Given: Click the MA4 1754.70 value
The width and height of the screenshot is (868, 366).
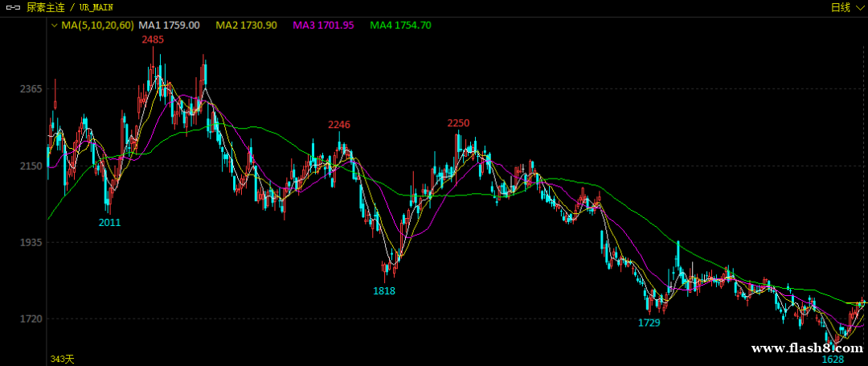Looking at the screenshot, I should (x=401, y=25).
